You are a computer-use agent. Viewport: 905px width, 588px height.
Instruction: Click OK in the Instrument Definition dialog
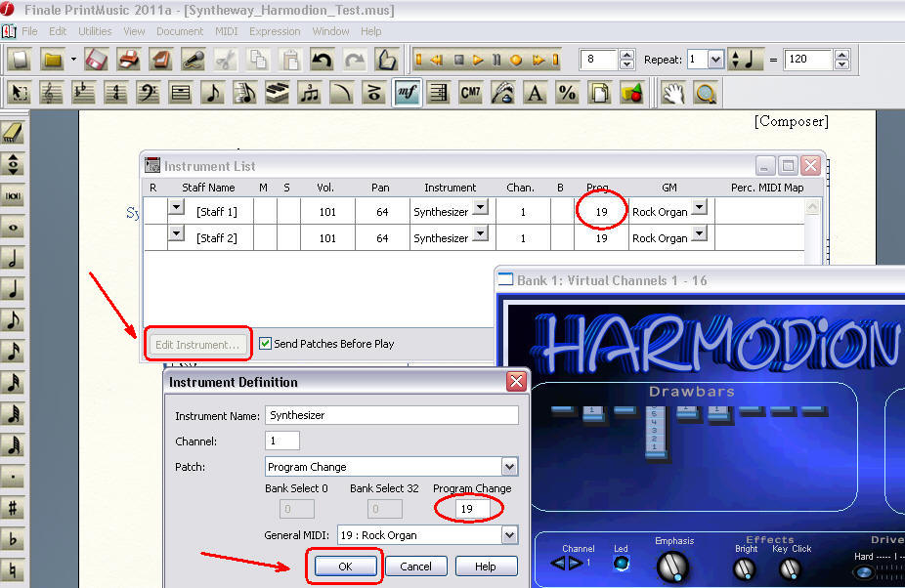pyautogui.click(x=345, y=567)
